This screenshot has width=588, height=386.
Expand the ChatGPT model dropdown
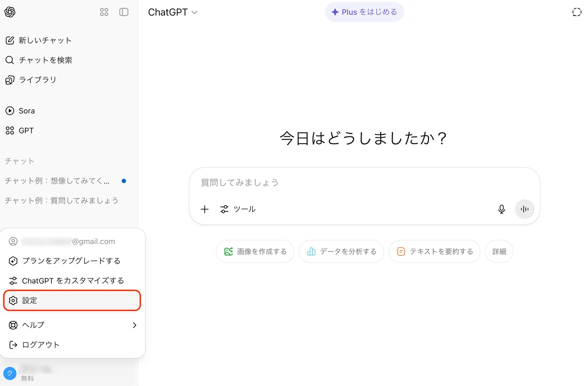coord(173,12)
